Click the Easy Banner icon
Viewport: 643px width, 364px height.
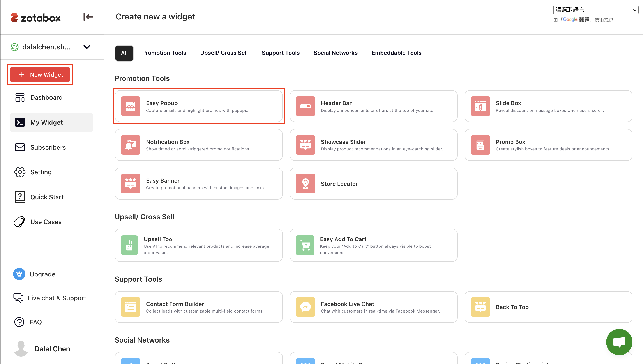tap(131, 184)
